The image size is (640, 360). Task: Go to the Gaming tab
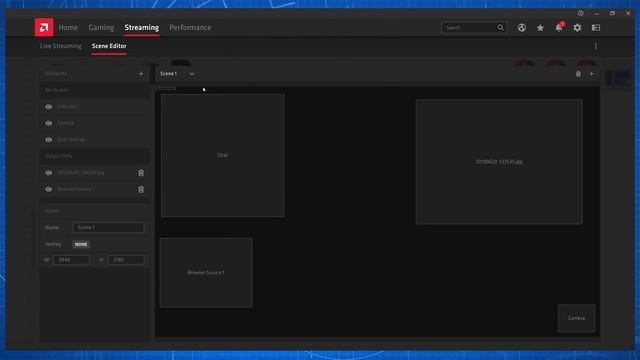pos(101,27)
